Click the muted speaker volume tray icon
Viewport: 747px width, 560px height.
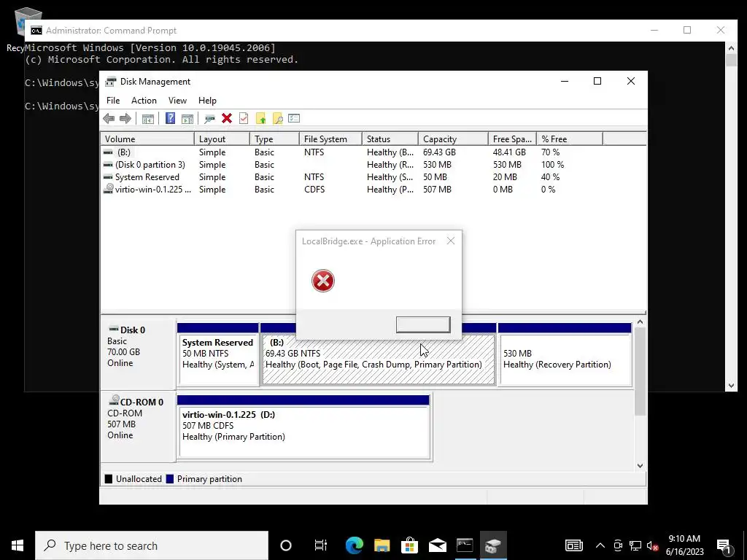click(653, 545)
